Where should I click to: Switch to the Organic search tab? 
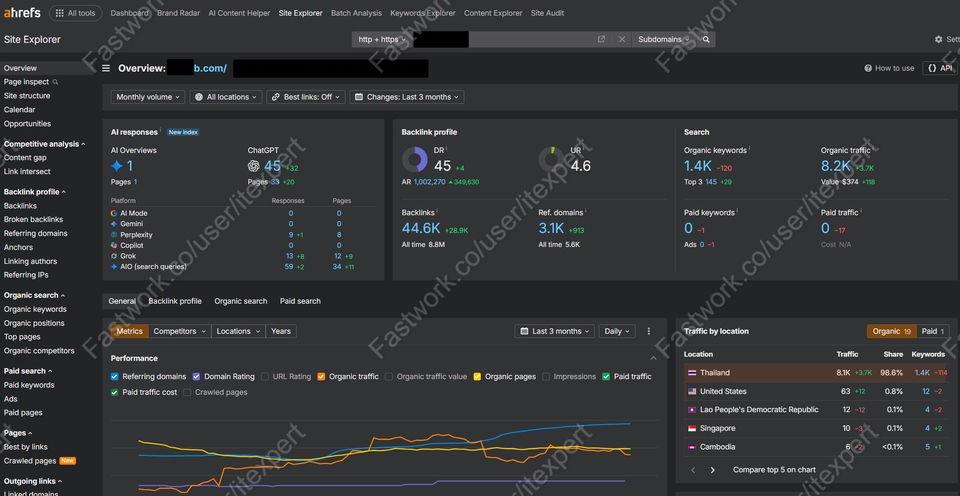(x=241, y=301)
